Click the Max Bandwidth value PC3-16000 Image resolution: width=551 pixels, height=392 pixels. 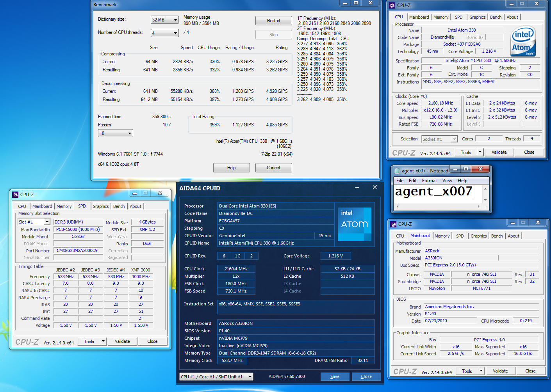[x=78, y=229]
